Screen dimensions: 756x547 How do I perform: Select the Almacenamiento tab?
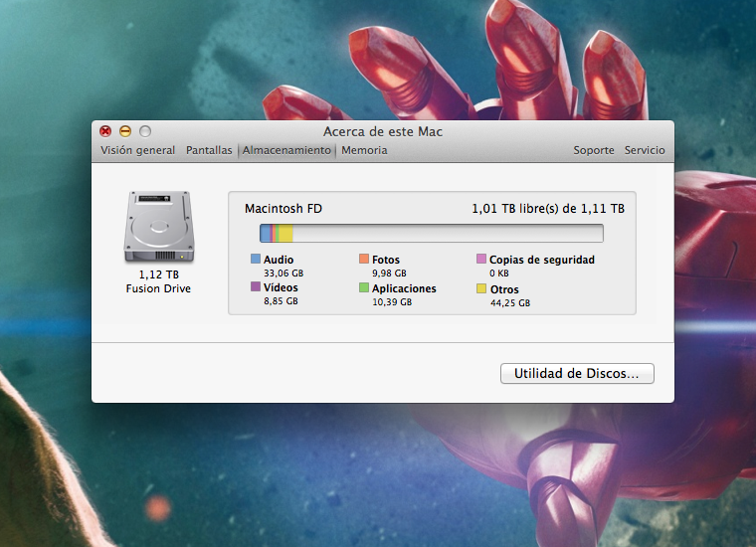click(286, 150)
